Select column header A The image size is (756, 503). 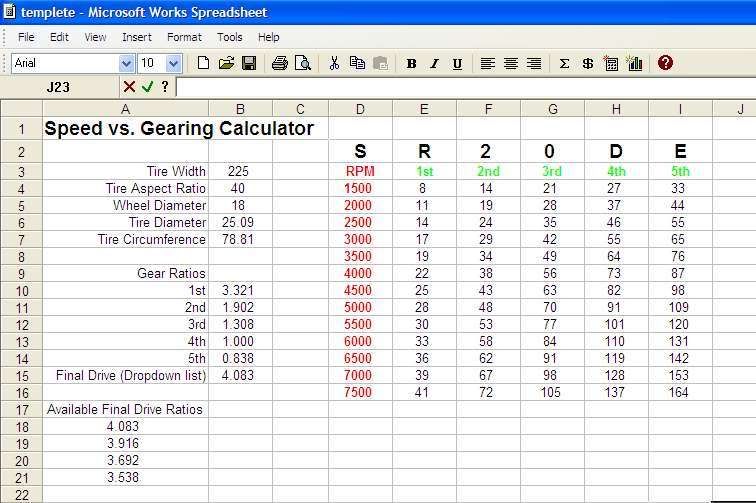[x=125, y=109]
